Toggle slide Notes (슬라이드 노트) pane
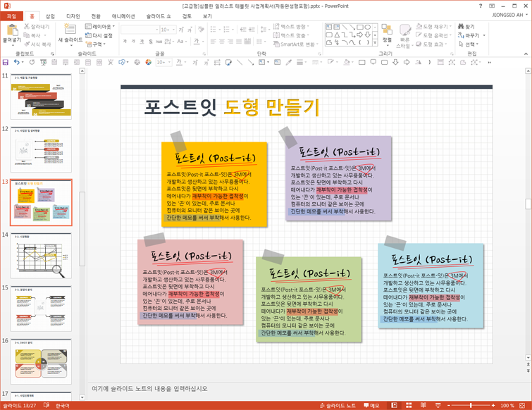 [x=338, y=405]
